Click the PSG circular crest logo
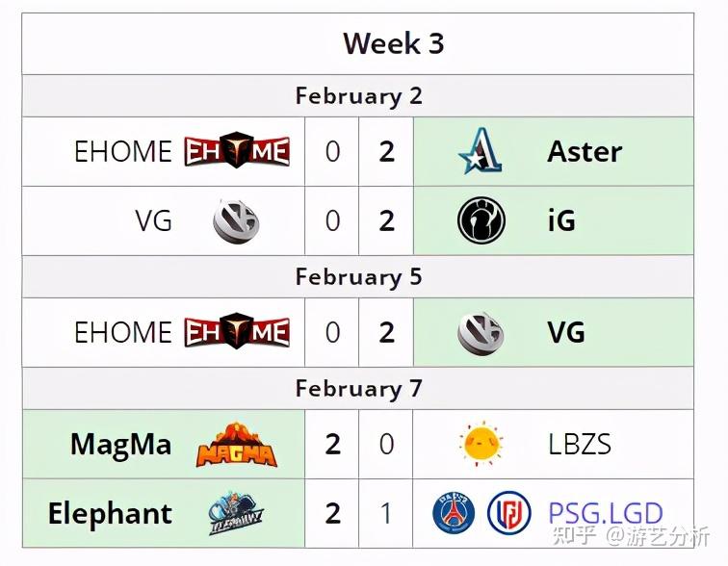Viewport: 728px width, 566px height. coord(454,513)
